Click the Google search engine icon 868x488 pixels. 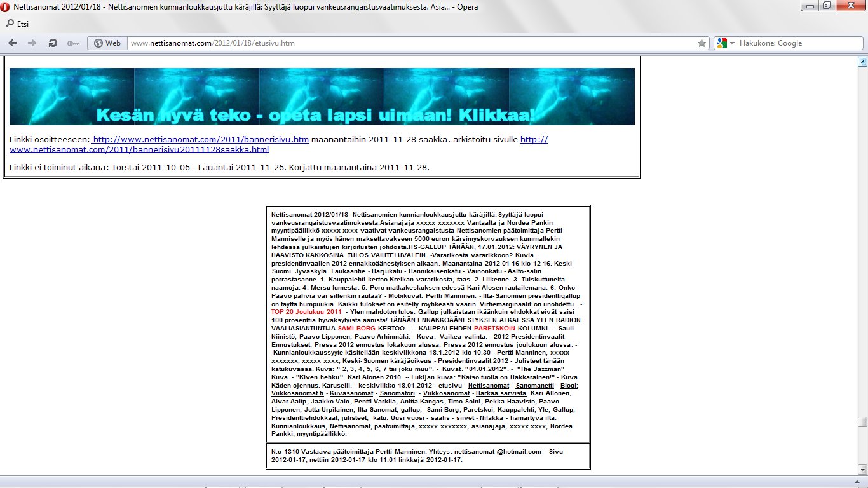pyautogui.click(x=721, y=43)
